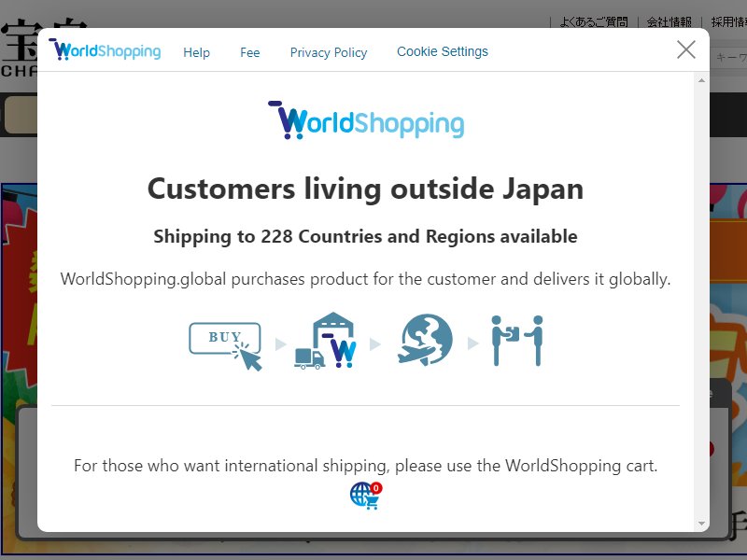
Task: Click the large centered WorldShopping logo
Action: [x=366, y=120]
